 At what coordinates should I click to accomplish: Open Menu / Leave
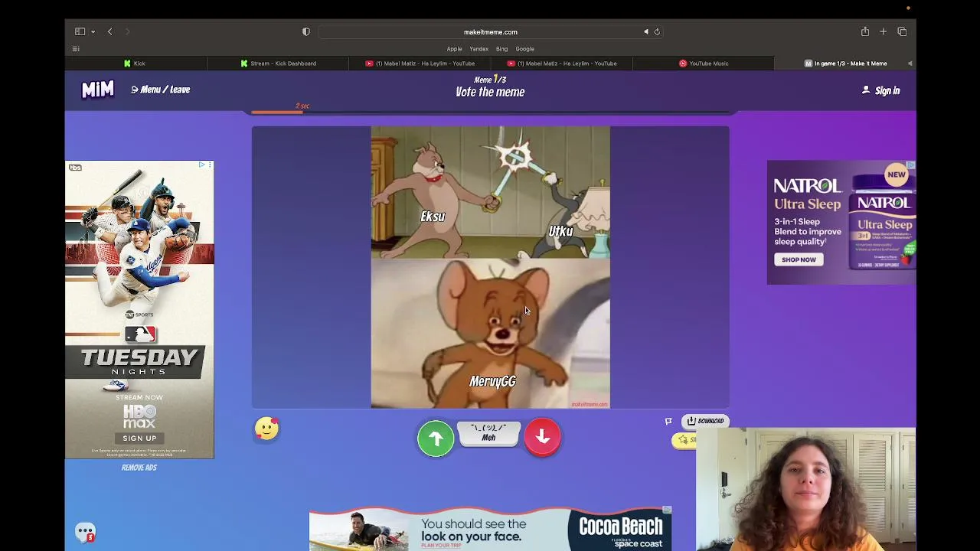[160, 90]
